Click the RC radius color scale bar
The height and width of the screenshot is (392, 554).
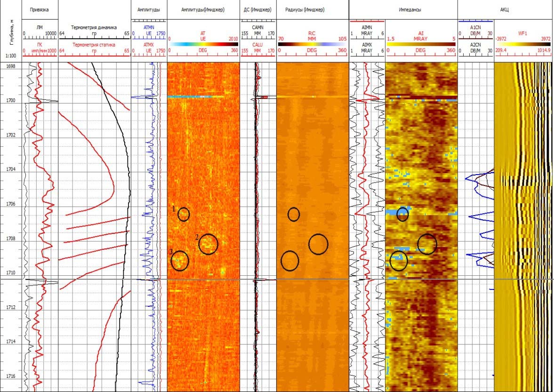click(x=312, y=44)
